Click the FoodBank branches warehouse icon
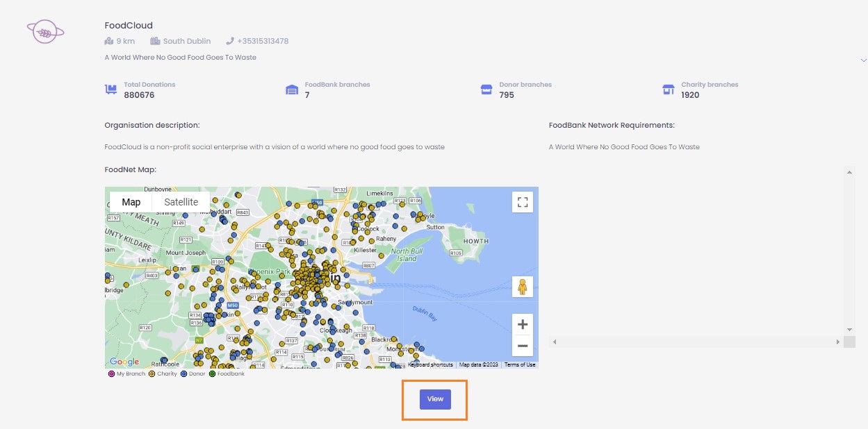868x429 pixels. (x=292, y=90)
